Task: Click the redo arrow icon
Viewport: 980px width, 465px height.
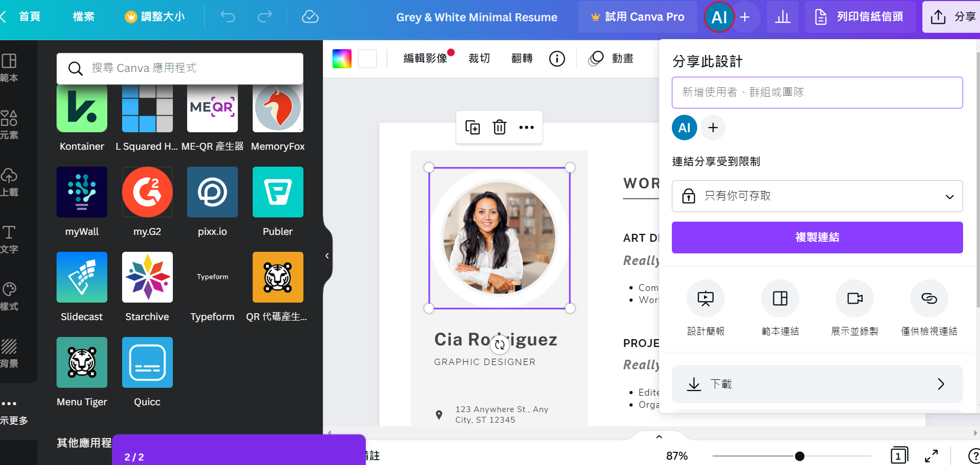Action: tap(264, 17)
